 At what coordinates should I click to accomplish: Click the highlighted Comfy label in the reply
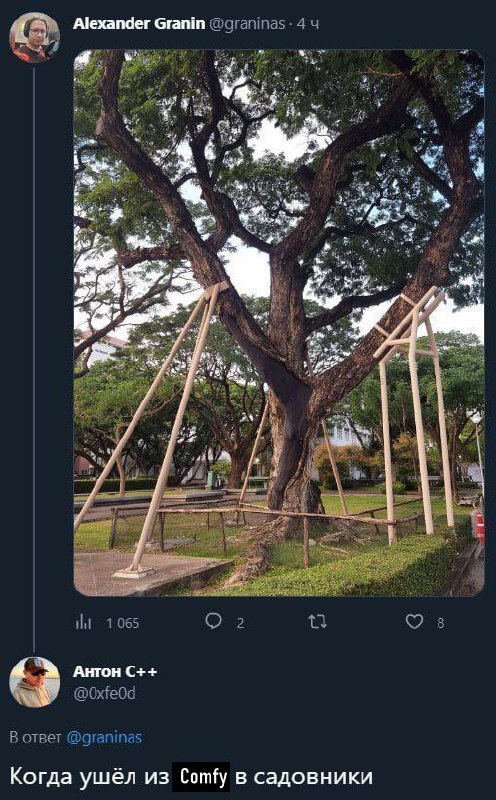(x=201, y=777)
